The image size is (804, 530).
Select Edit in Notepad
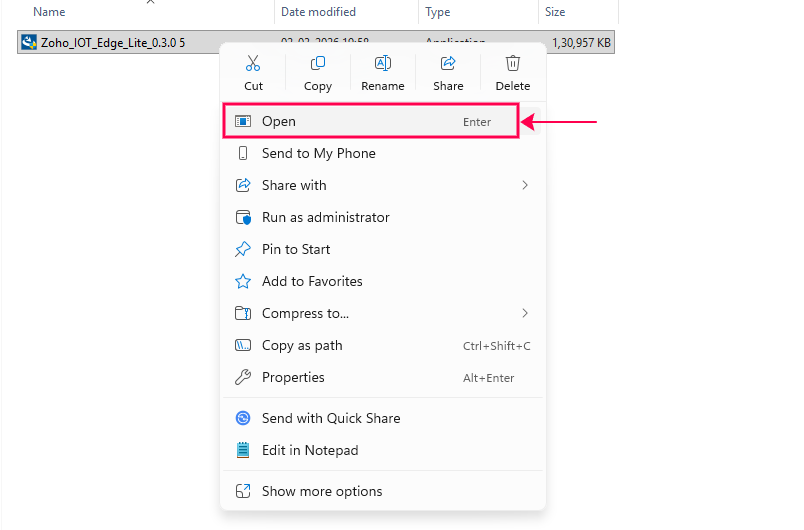click(383, 450)
